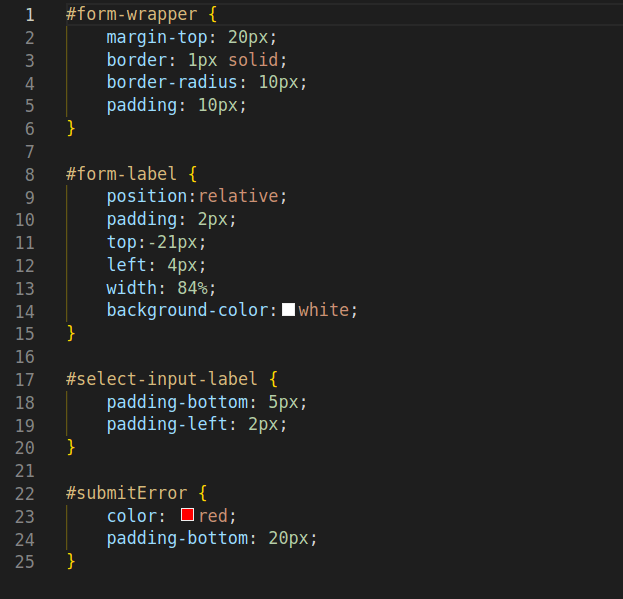Image resolution: width=623 pixels, height=599 pixels.
Task: Click line number 11 in gutter
Action: tap(25, 243)
